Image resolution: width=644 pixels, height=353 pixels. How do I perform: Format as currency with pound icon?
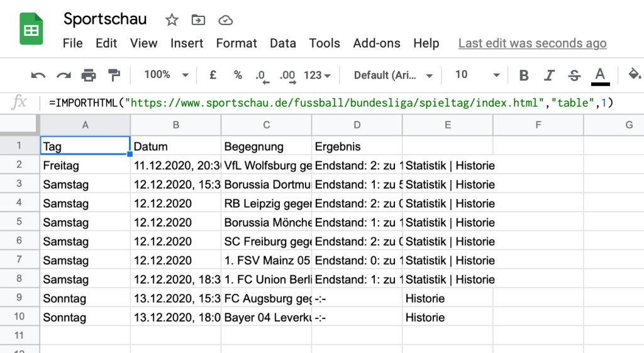pos(213,75)
